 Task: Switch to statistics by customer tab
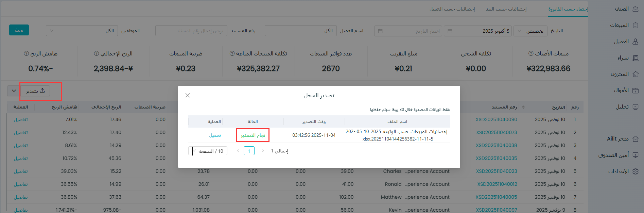click(x=452, y=9)
